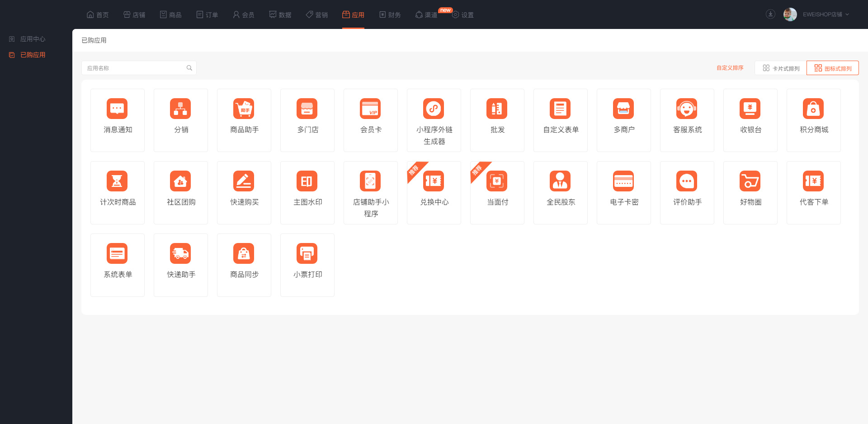Open the 好物圈 shopping cart app
Screen dimensions: 868x424
750,181
